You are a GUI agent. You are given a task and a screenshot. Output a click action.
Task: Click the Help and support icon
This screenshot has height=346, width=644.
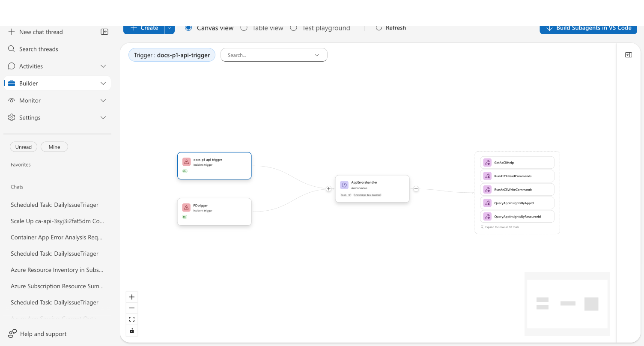tap(12, 334)
